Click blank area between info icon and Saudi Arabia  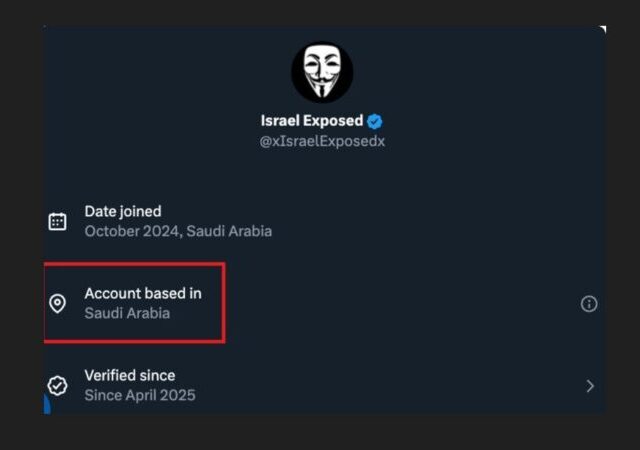(400, 303)
